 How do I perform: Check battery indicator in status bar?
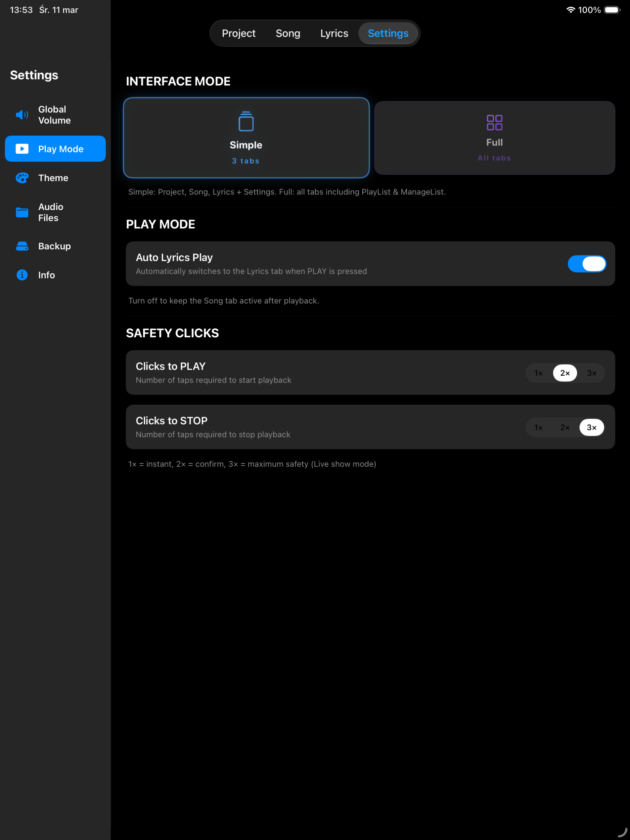click(x=613, y=10)
